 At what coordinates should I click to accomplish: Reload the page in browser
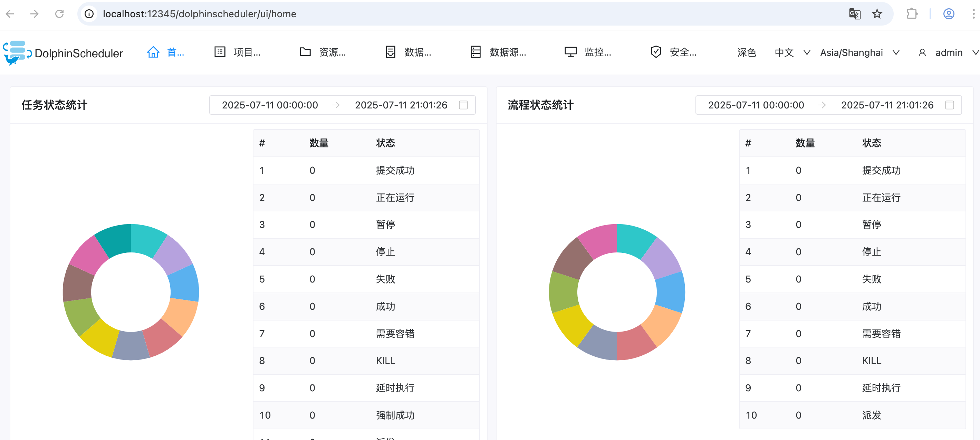(x=59, y=14)
